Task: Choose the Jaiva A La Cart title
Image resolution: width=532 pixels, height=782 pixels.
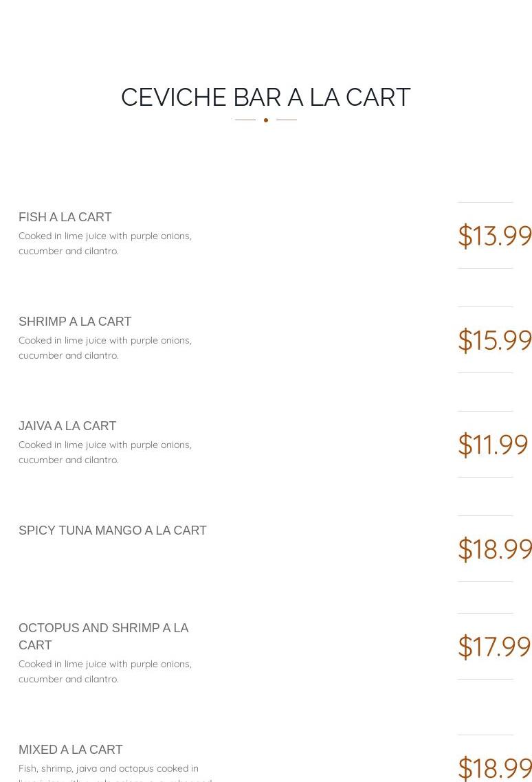Action: pos(67,426)
